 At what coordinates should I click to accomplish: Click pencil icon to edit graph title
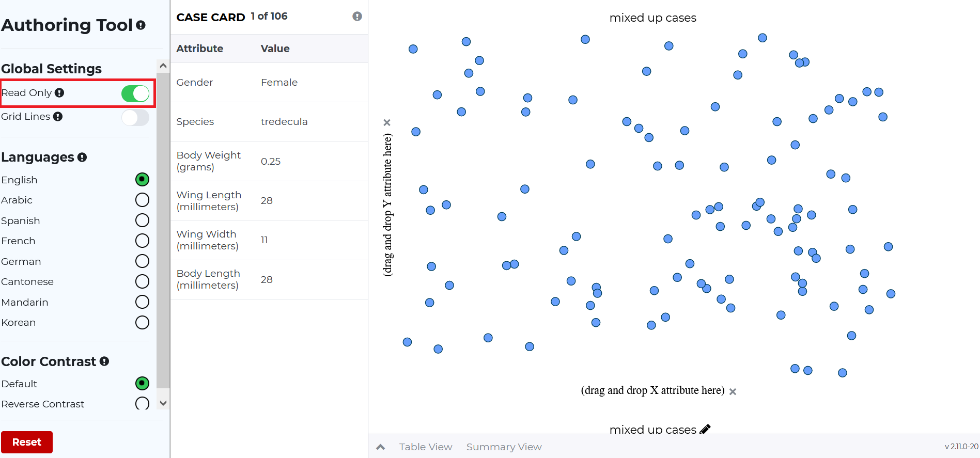(x=705, y=429)
